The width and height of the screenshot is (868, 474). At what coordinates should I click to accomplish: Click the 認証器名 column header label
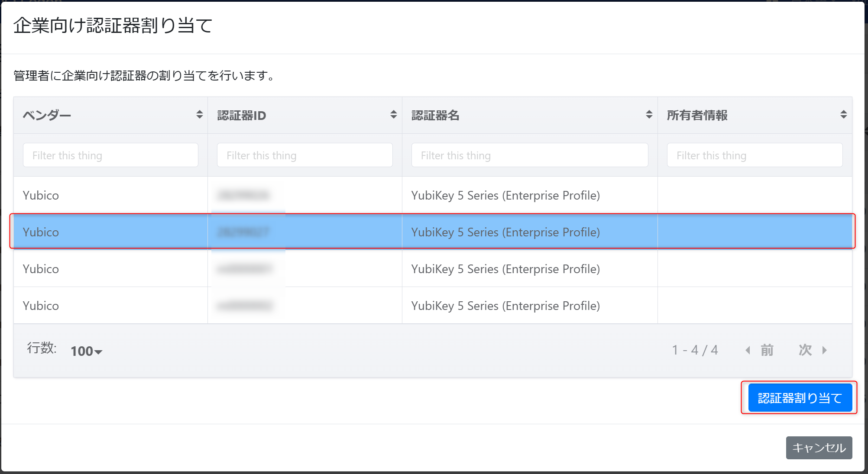[435, 115]
